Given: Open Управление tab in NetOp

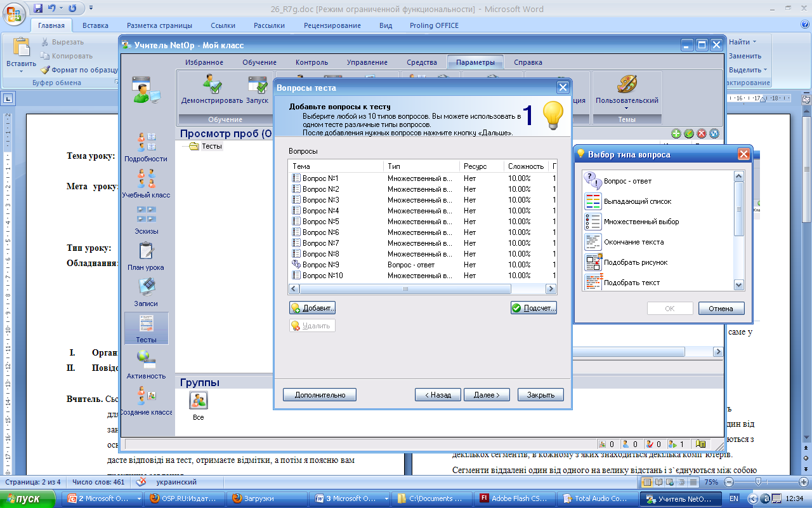Looking at the screenshot, I should (367, 62).
